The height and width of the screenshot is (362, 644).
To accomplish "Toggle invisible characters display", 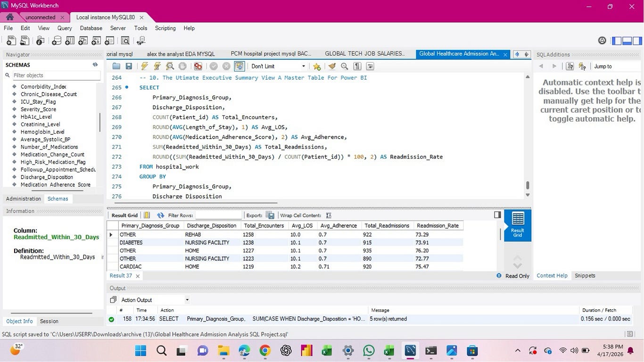I will pyautogui.click(x=357, y=66).
